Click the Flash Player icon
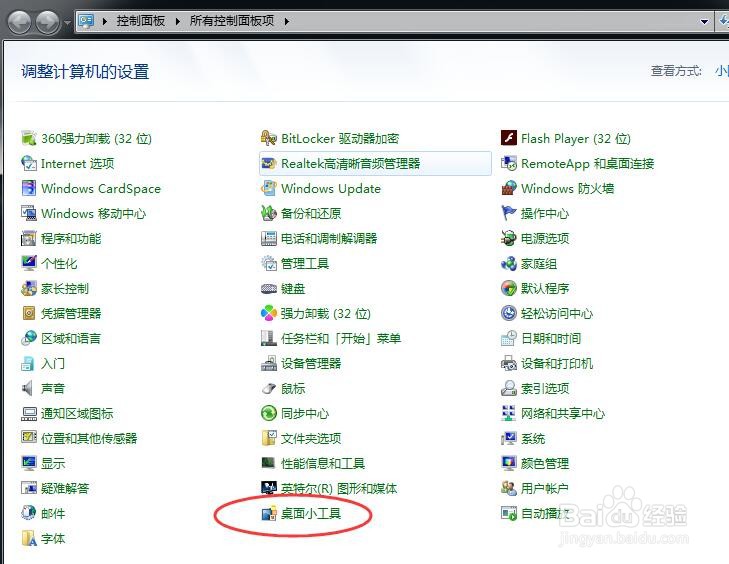Image resolution: width=729 pixels, height=564 pixels. (x=509, y=138)
